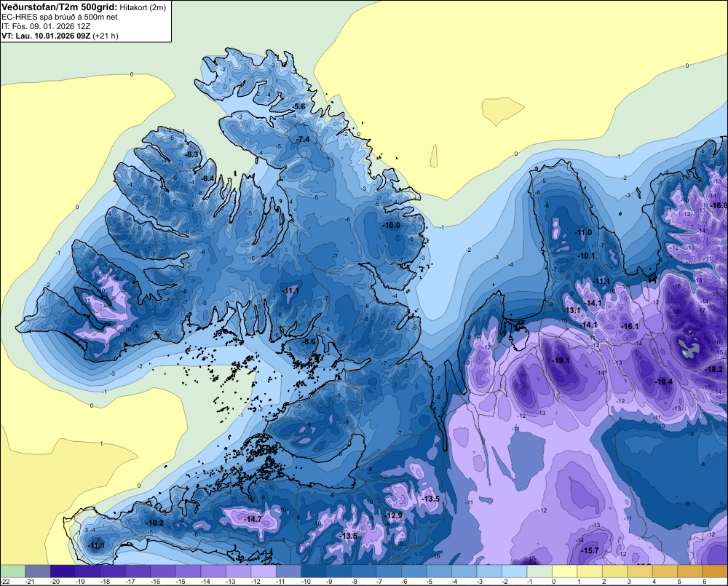Click the 'EC-HRES spá brúuð á 500m net' line
The width and height of the screenshot is (728, 586).
(x=60, y=17)
